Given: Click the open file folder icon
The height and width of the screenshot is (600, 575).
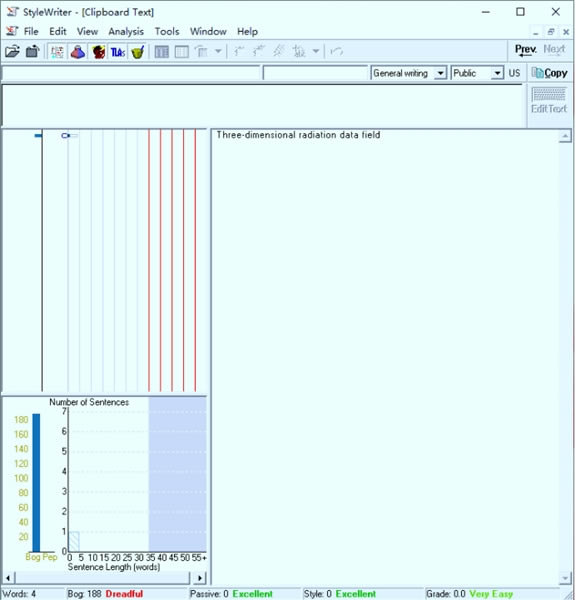Looking at the screenshot, I should (x=12, y=51).
